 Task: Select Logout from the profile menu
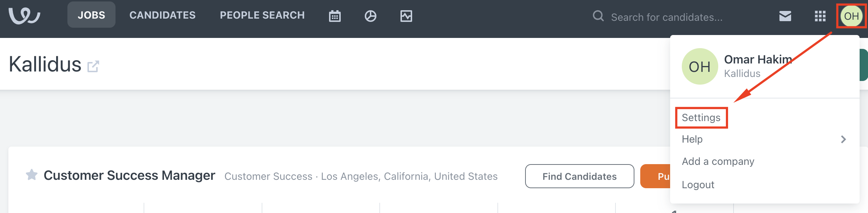(x=698, y=185)
